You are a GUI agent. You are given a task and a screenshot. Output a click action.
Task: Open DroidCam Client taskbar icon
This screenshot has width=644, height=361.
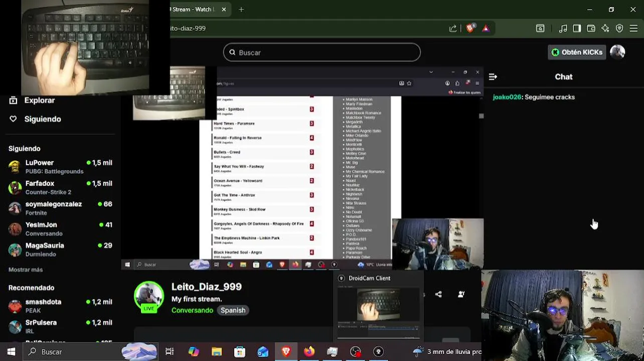[379, 352]
